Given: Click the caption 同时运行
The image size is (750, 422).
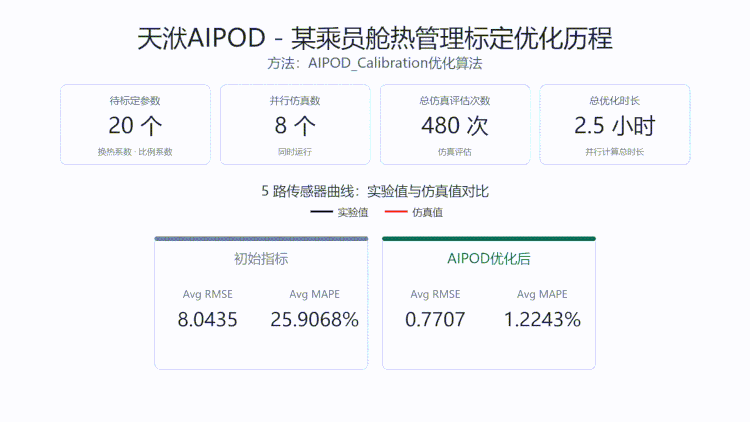Looking at the screenshot, I should 295,152.
